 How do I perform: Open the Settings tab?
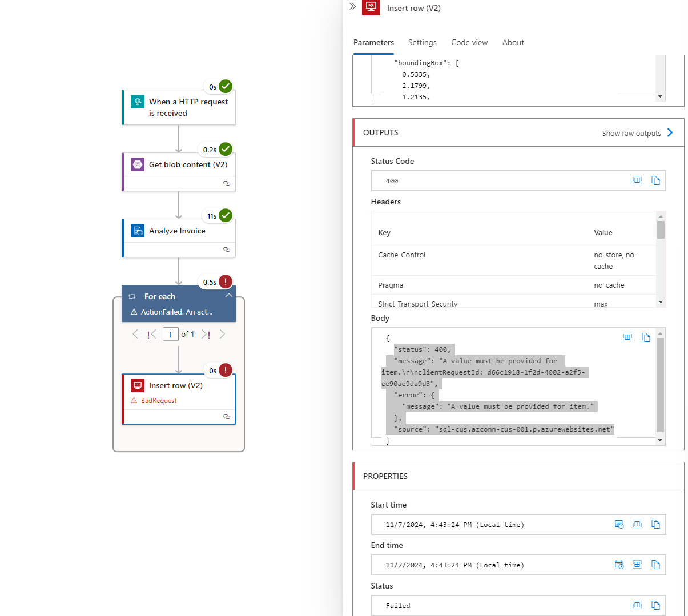423,42
